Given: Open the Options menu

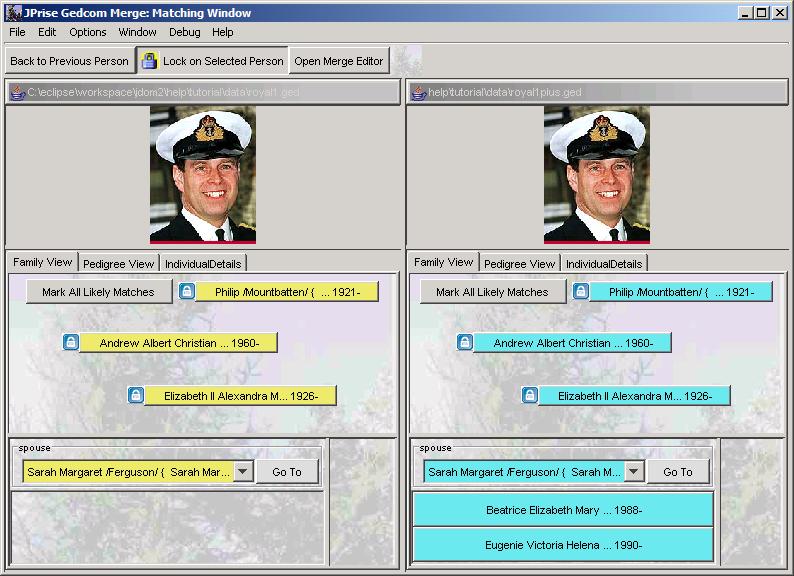Looking at the screenshot, I should [88, 32].
